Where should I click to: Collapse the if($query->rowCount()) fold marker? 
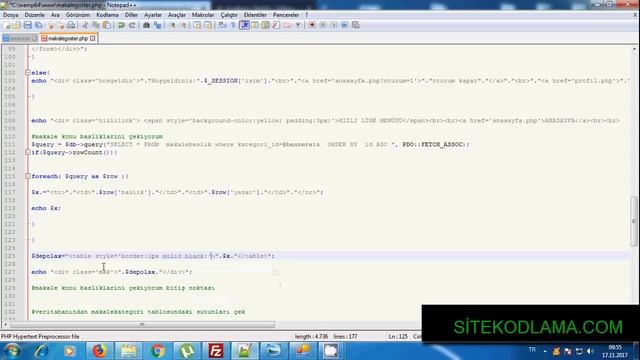click(27, 152)
